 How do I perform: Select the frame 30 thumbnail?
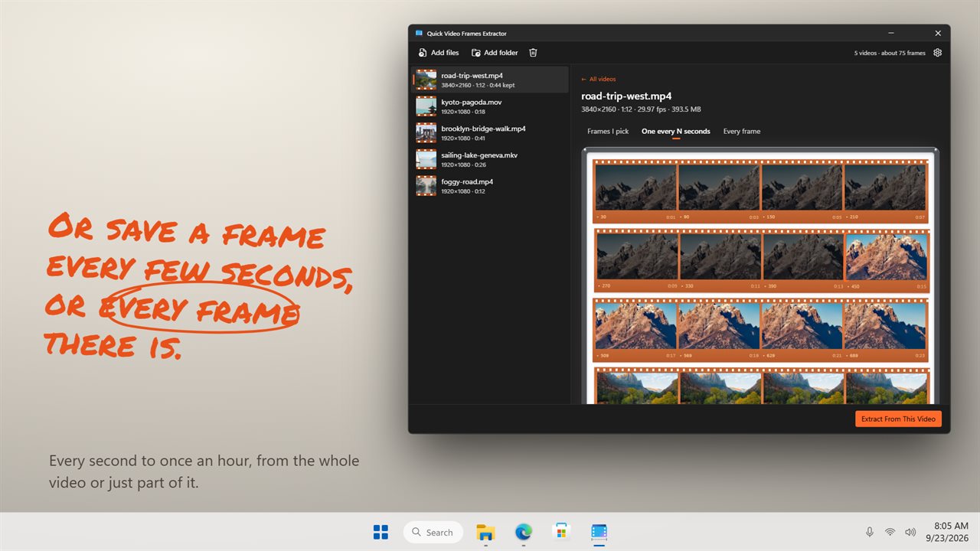click(x=636, y=188)
